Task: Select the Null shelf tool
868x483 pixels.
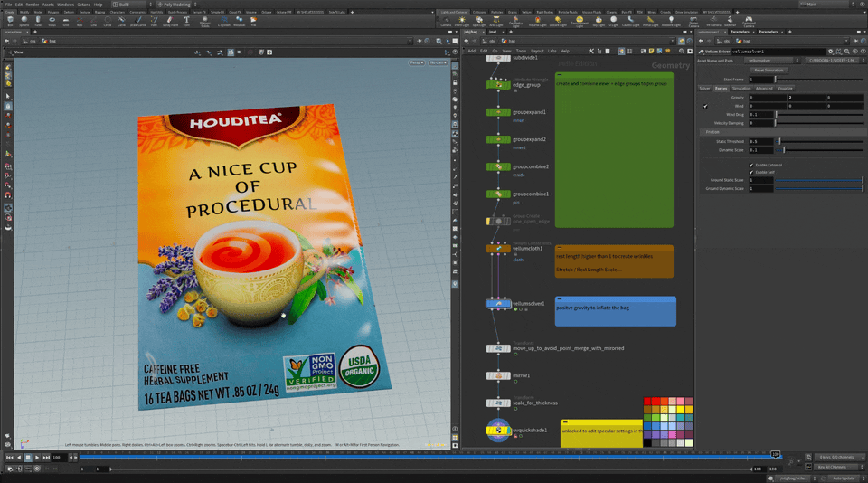Action: (80, 21)
